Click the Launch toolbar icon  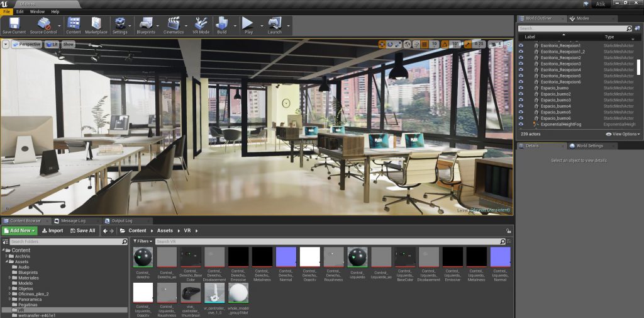tap(275, 26)
